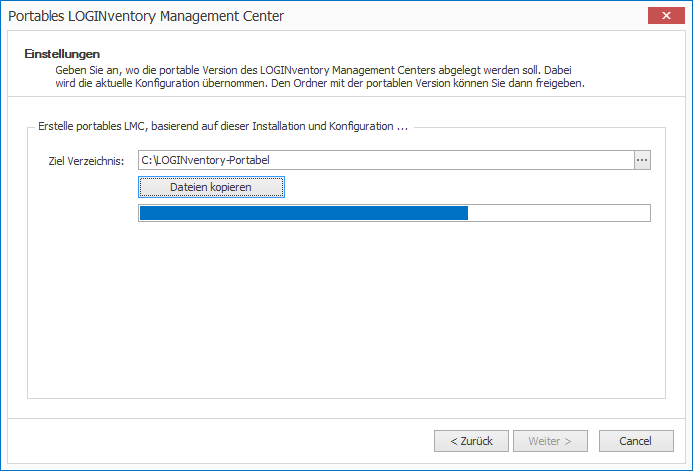Click the 'Erstelle portables LMC' group caption

[x=223, y=126]
